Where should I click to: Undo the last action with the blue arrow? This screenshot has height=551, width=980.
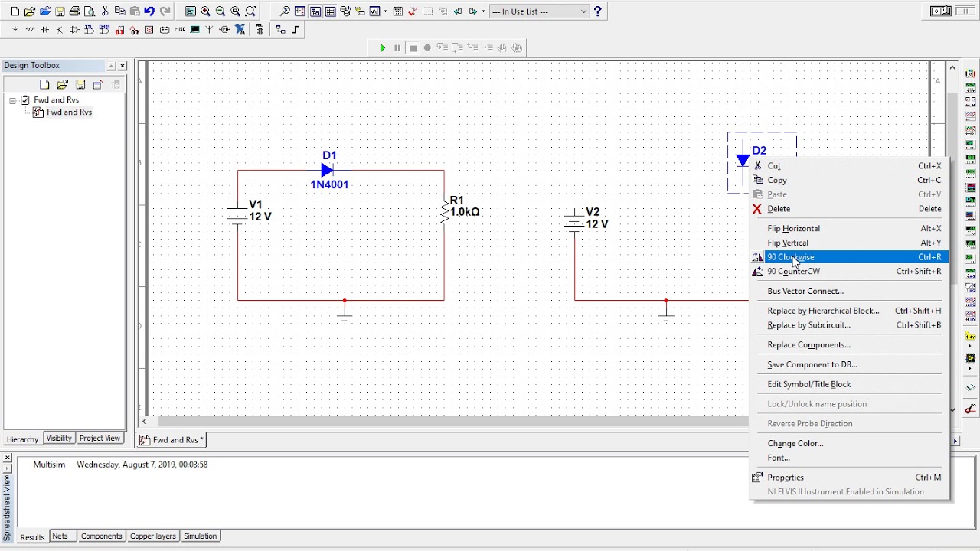149,11
